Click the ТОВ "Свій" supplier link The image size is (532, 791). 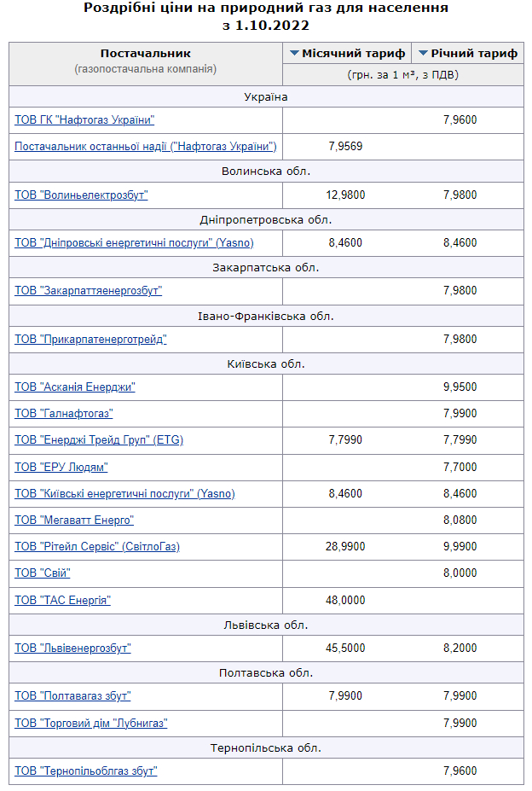pos(43,573)
